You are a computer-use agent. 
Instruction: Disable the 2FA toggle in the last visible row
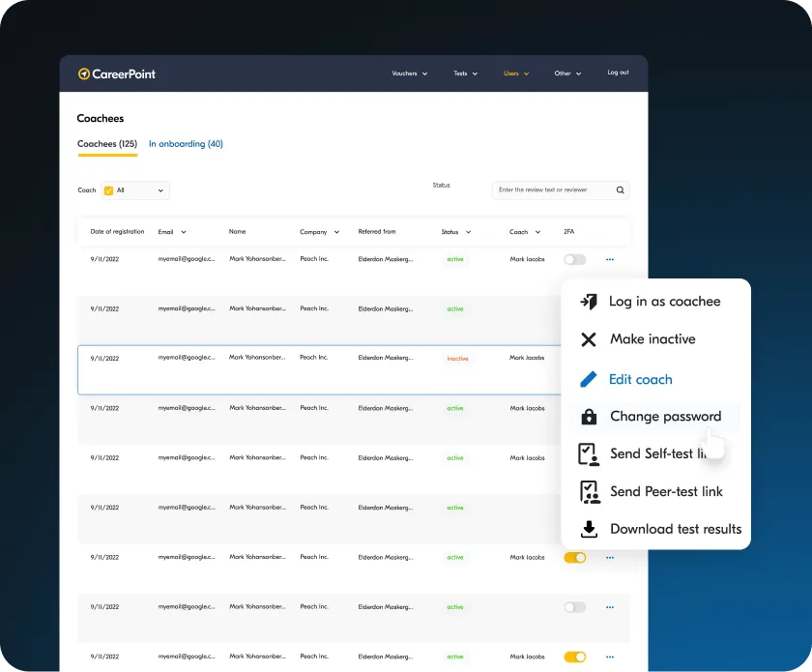[575, 657]
